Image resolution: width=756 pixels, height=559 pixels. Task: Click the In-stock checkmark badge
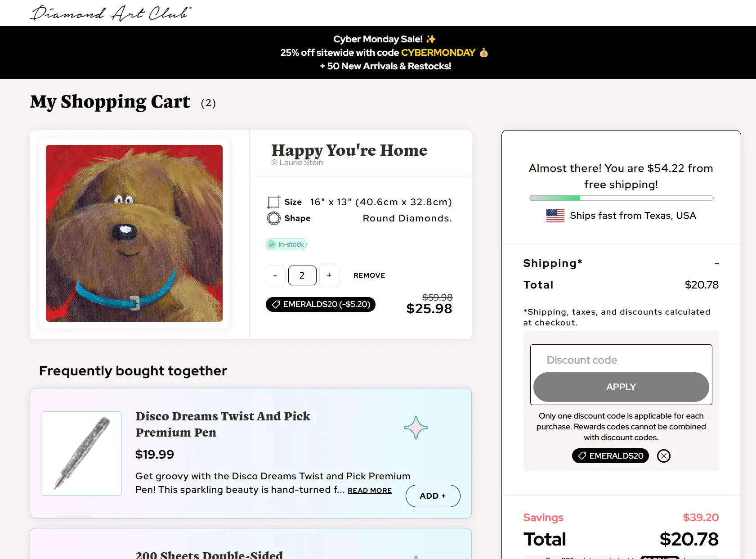[x=286, y=244]
